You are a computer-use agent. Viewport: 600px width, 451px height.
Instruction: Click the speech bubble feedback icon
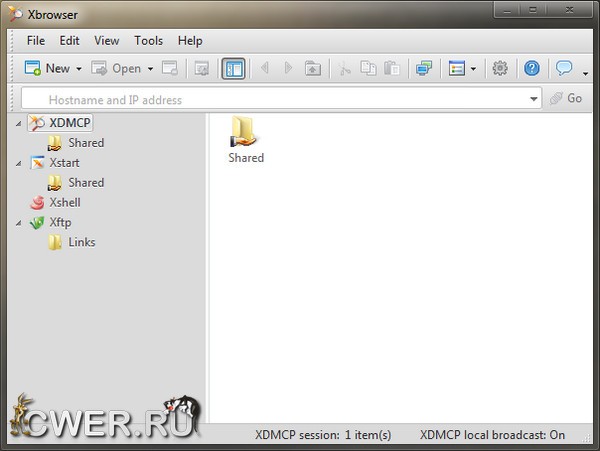click(x=564, y=68)
